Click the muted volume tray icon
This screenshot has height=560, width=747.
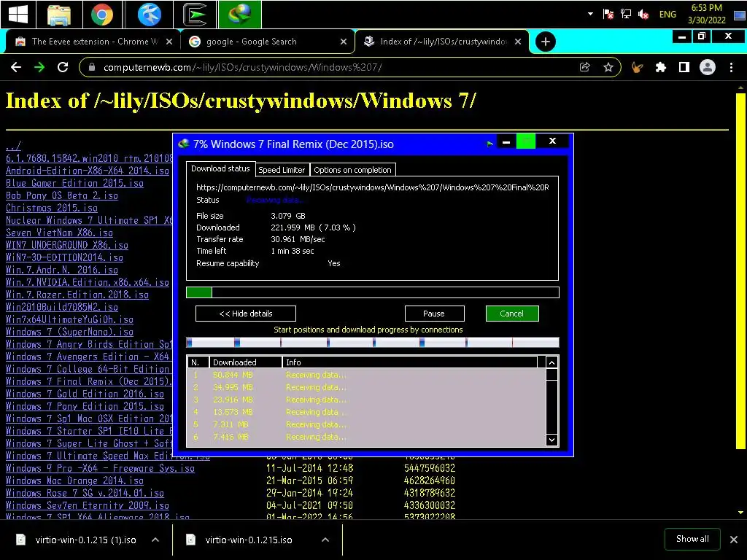point(643,14)
